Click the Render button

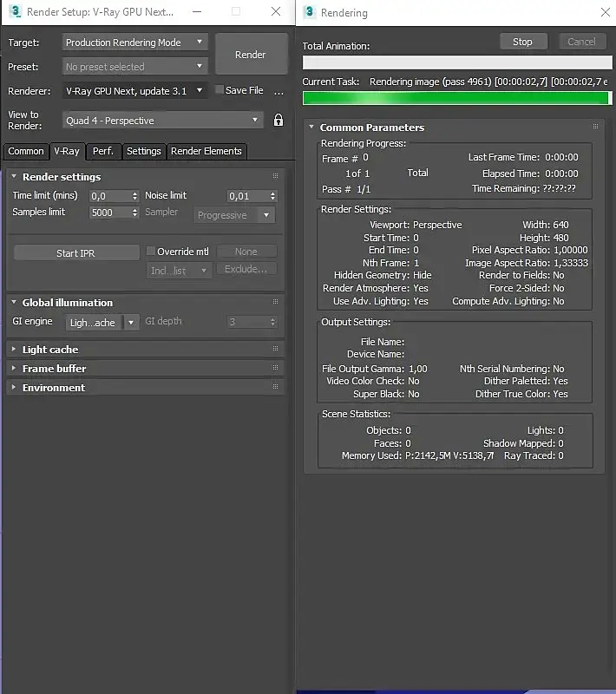(x=251, y=55)
